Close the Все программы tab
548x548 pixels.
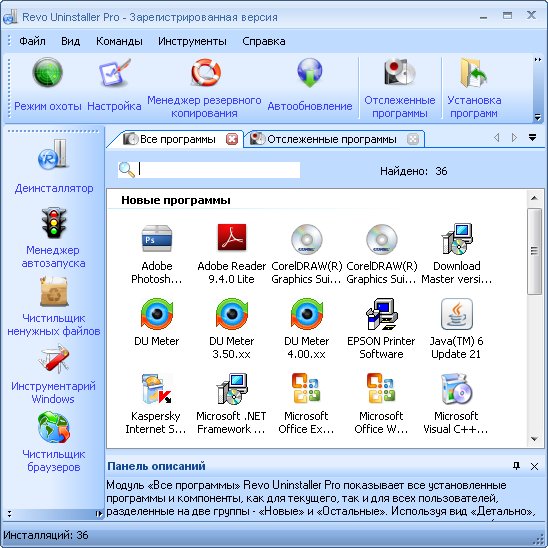(x=232, y=139)
